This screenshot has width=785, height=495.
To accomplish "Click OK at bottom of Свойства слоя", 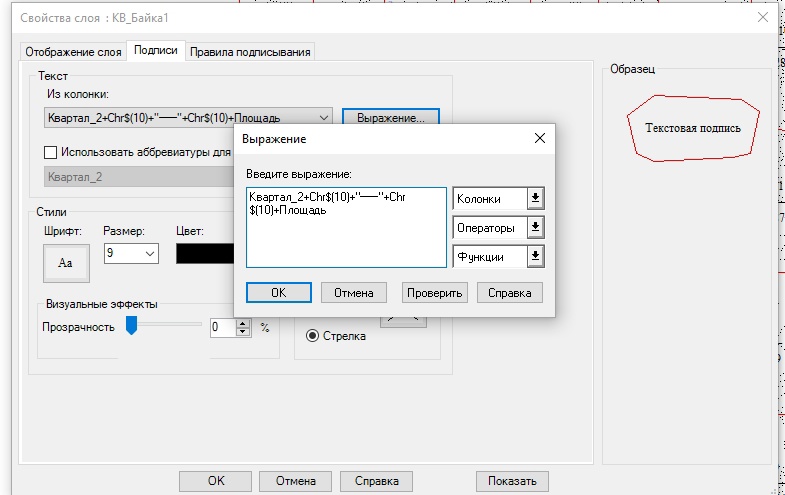I will 216,481.
